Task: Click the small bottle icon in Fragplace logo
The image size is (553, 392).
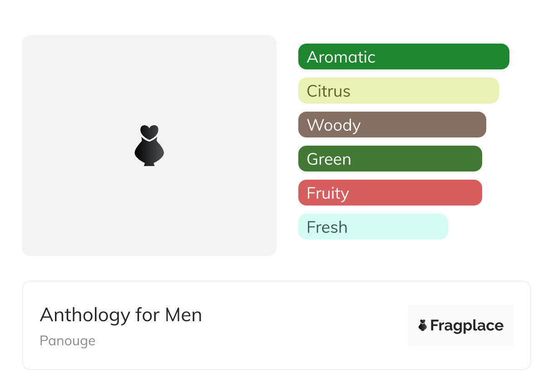Action: pyautogui.click(x=423, y=325)
